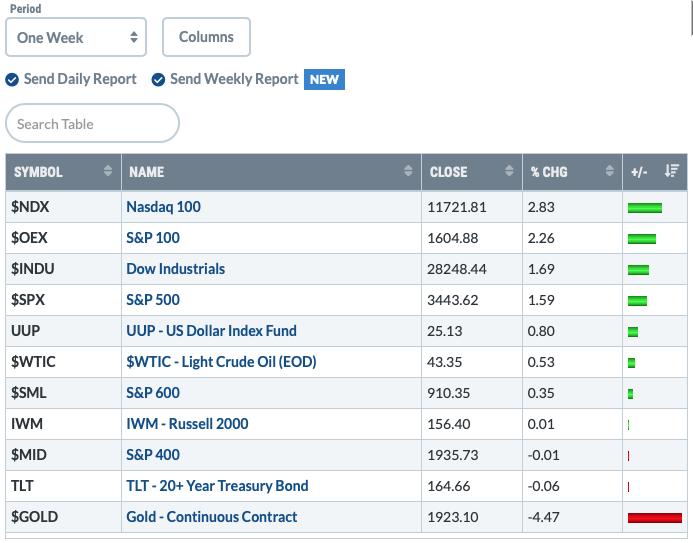Image resolution: width=693 pixels, height=543 pixels.
Task: Click the 0.53 percent change value
Action: pyautogui.click(x=541, y=362)
